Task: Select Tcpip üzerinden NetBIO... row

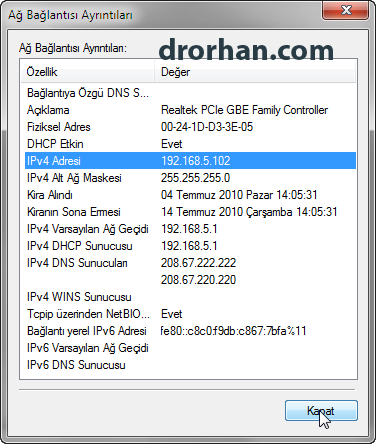Action: [x=190, y=314]
